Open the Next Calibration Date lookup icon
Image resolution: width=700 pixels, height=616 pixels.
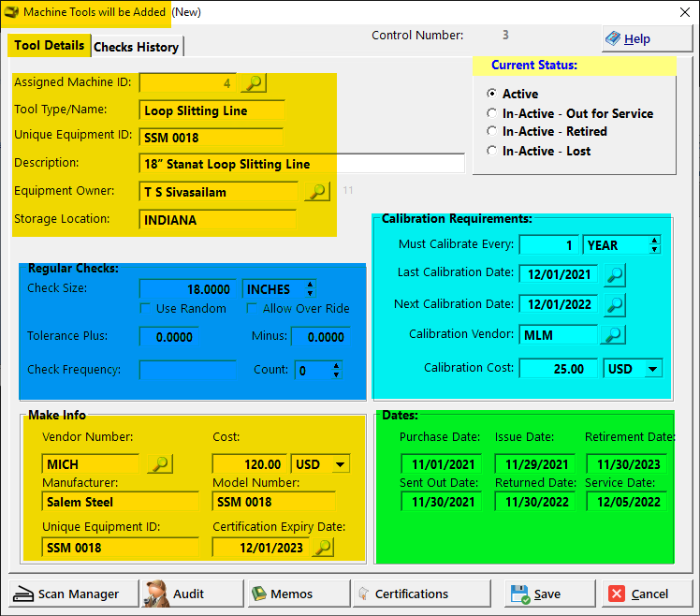(x=615, y=304)
